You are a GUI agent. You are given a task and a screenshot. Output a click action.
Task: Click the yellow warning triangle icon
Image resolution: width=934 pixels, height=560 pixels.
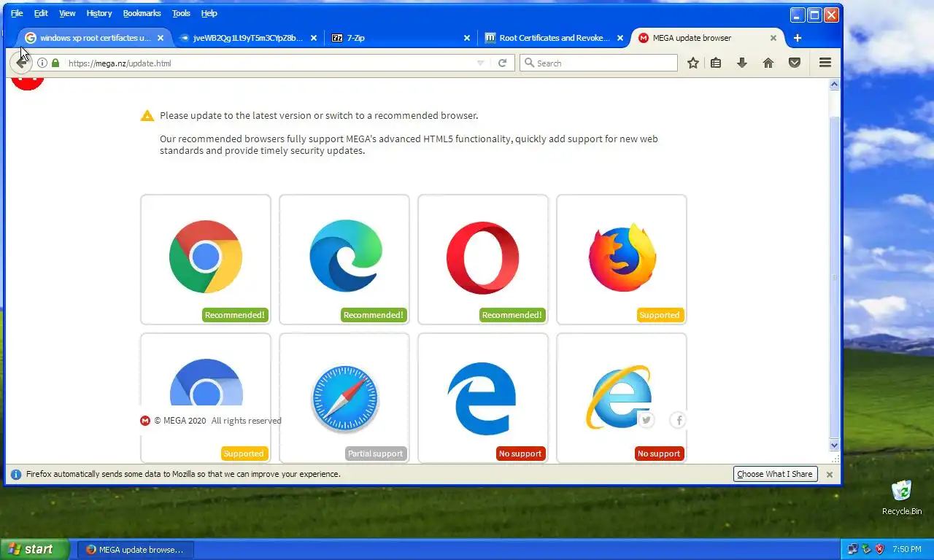pyautogui.click(x=147, y=115)
